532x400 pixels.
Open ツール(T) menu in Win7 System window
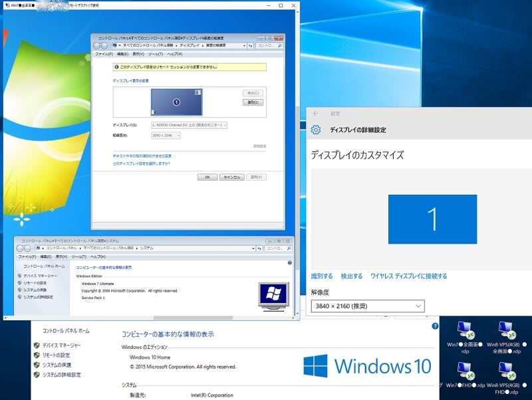pos(78,257)
